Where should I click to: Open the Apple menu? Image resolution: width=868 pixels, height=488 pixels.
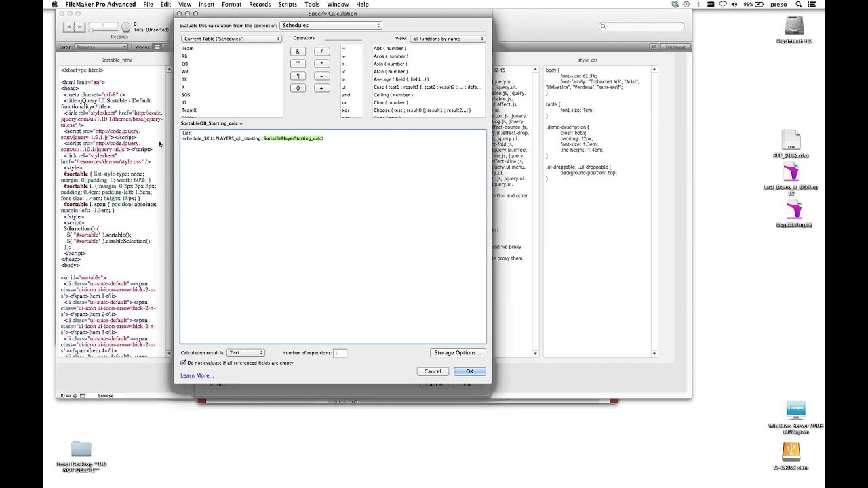55,4
